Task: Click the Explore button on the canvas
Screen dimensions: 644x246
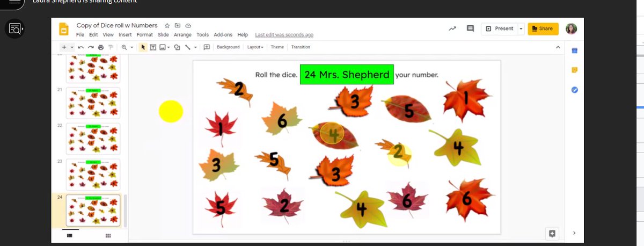Action: (x=552, y=233)
